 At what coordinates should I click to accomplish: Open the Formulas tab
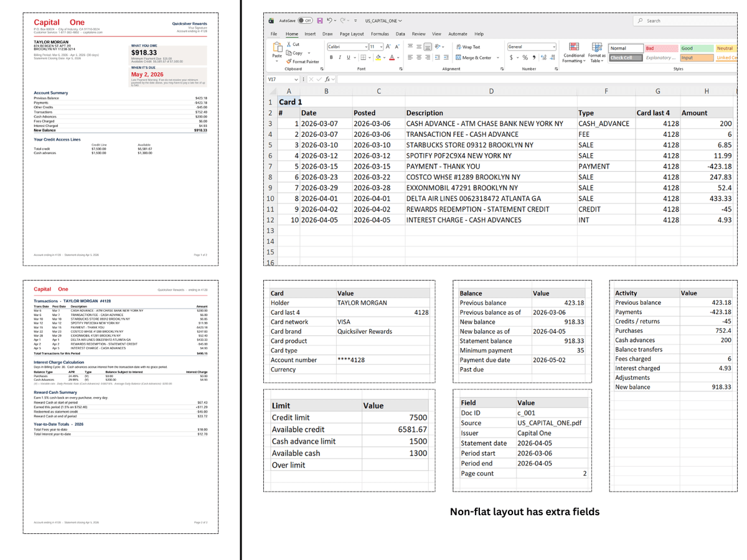[380, 34]
